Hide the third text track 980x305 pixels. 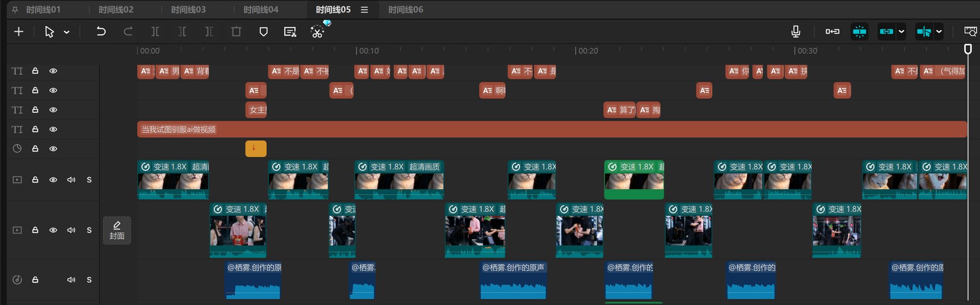pyautogui.click(x=53, y=110)
